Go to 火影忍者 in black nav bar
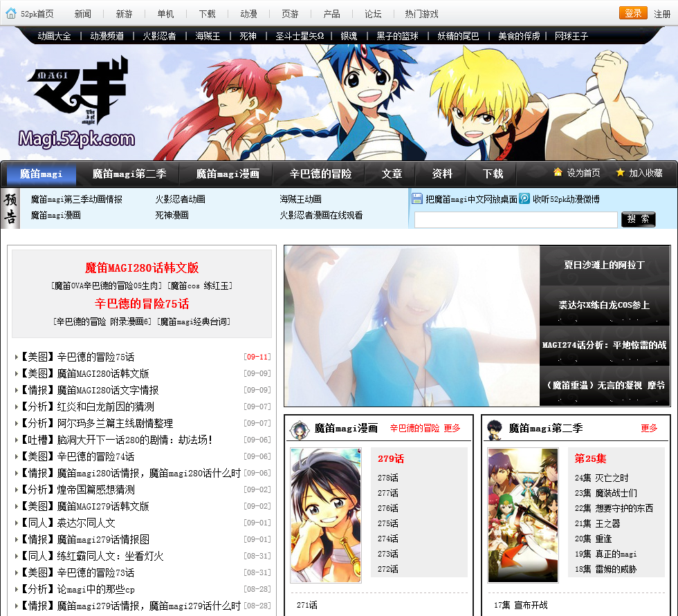This screenshot has height=616, width=678. click(x=160, y=36)
